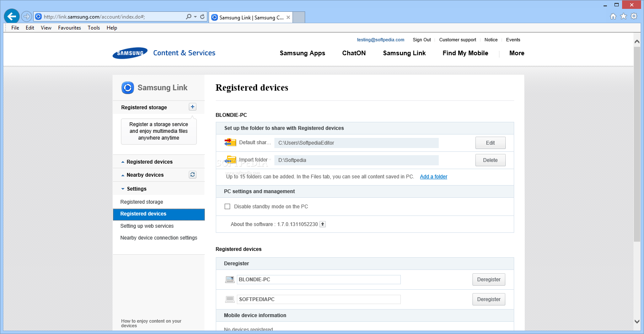Click the browser forward arrow button
The image size is (644, 334).
(x=27, y=16)
